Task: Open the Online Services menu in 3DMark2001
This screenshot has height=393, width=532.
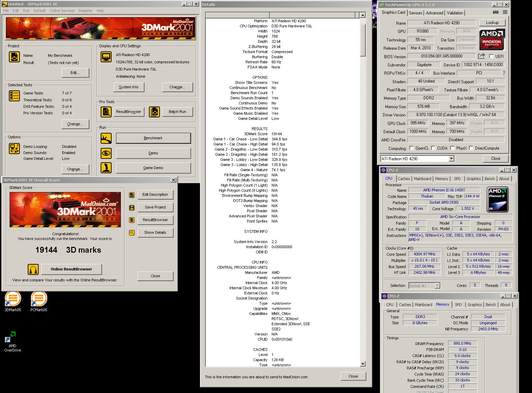Action: click(x=62, y=11)
